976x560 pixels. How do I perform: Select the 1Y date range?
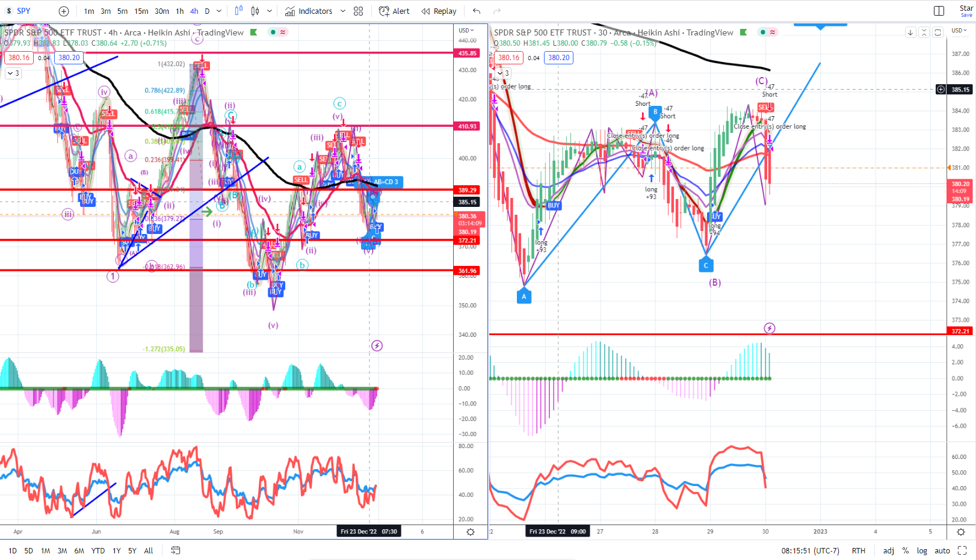tap(117, 550)
